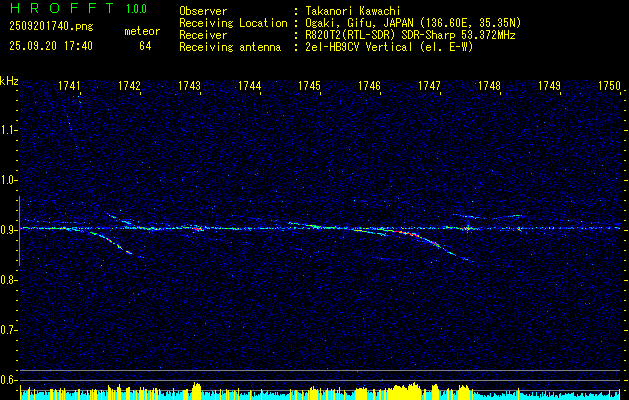Click the HROFFT program title text

click(61, 8)
